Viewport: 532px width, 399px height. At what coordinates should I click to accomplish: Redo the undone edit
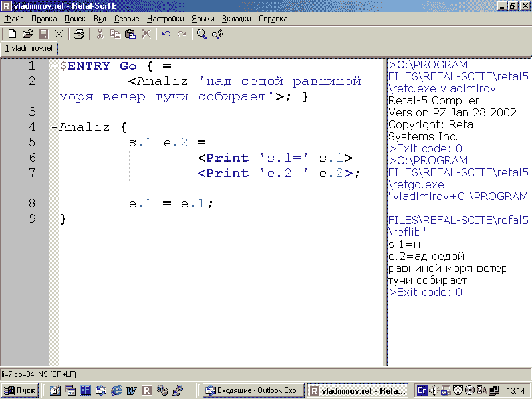[x=182, y=34]
